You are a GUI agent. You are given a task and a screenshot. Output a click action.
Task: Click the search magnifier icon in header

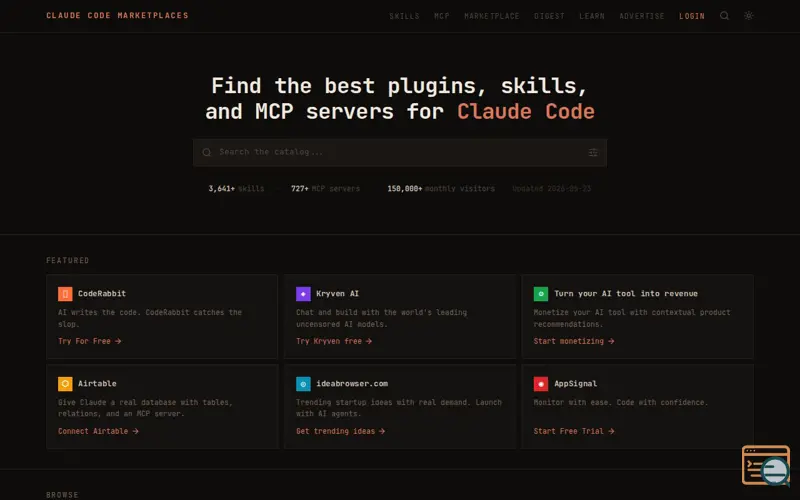click(724, 16)
